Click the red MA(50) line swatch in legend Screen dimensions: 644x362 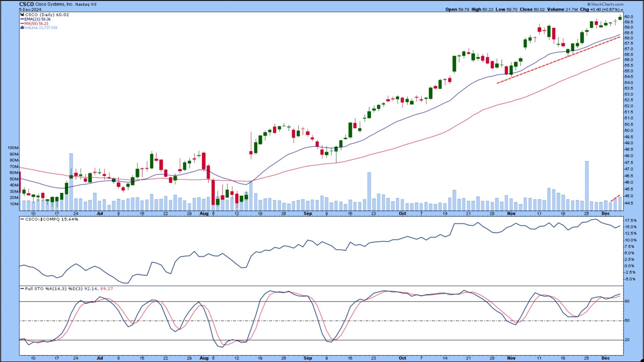coord(22,24)
